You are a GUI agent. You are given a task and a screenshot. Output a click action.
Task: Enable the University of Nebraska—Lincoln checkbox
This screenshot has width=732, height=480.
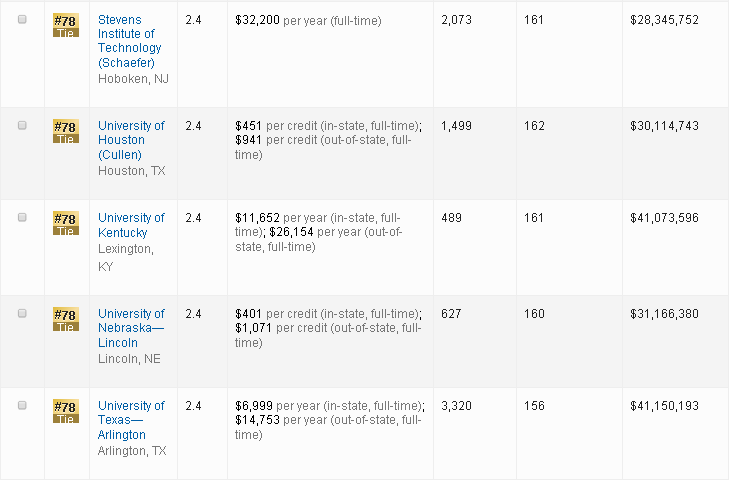23,314
